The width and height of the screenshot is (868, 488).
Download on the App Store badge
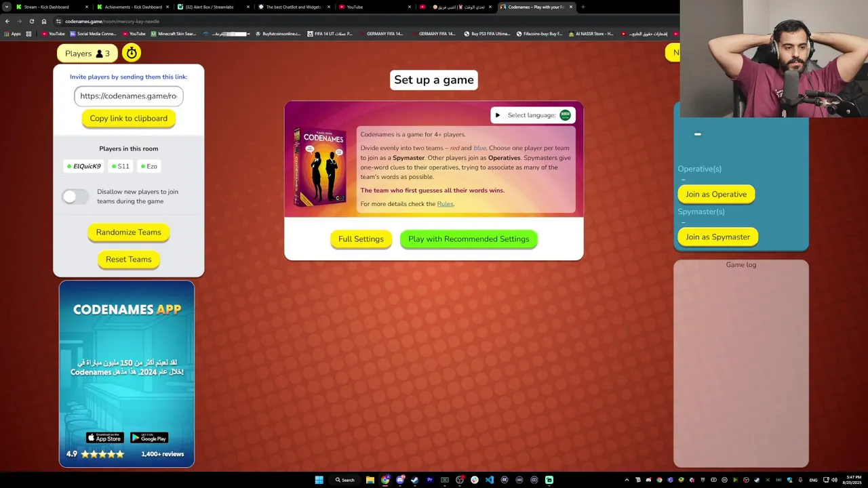tap(104, 438)
